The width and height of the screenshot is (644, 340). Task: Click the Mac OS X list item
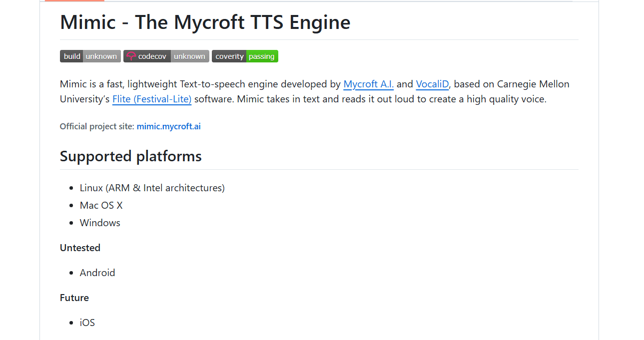[x=101, y=205]
